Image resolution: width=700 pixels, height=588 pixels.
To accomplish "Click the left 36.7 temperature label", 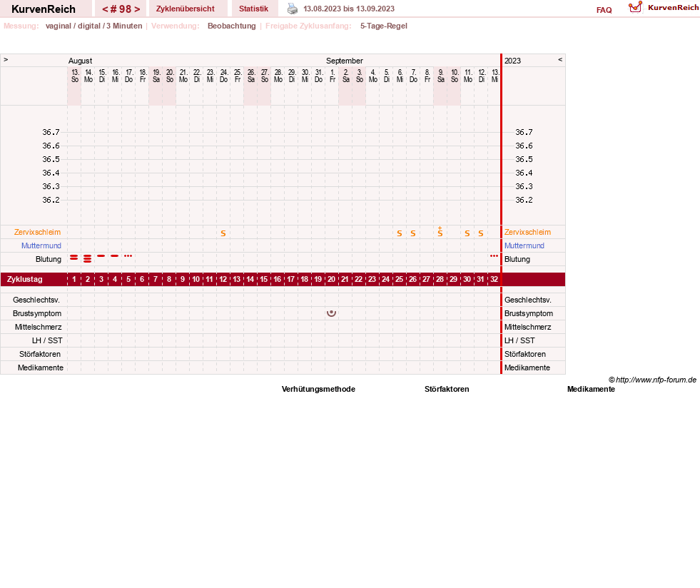I will [51, 132].
